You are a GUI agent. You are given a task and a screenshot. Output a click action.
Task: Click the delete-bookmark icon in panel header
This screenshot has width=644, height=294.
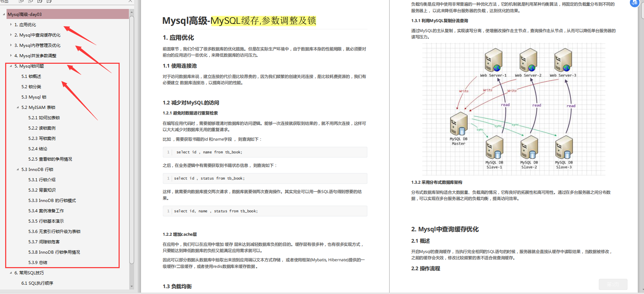(x=49, y=1)
